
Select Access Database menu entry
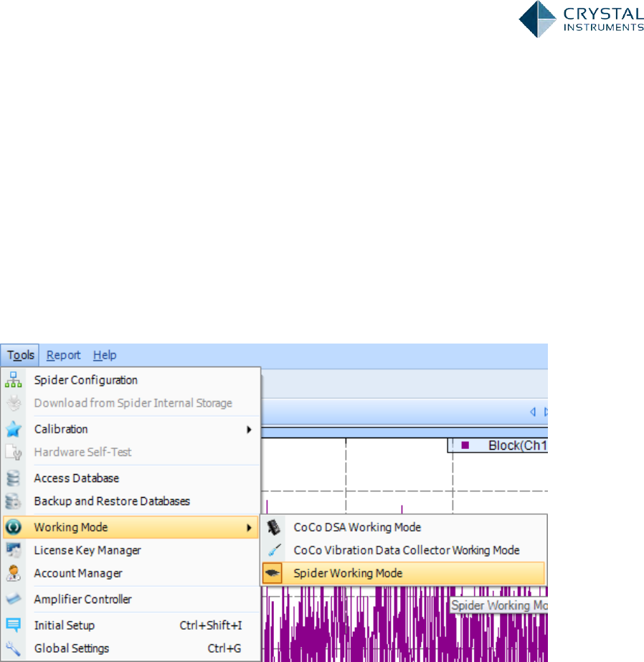click(131, 478)
